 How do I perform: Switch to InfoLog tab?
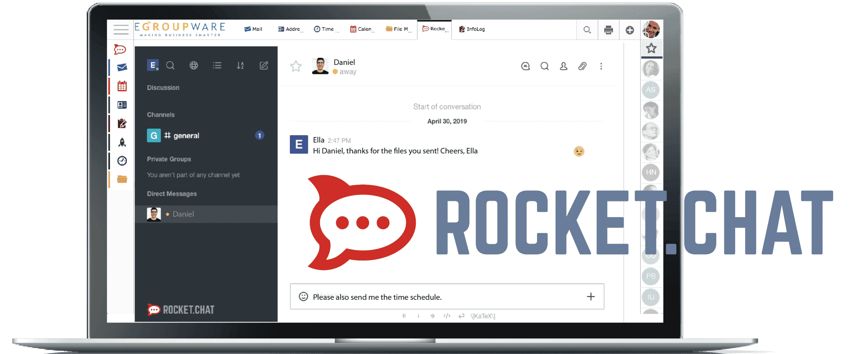472,29
